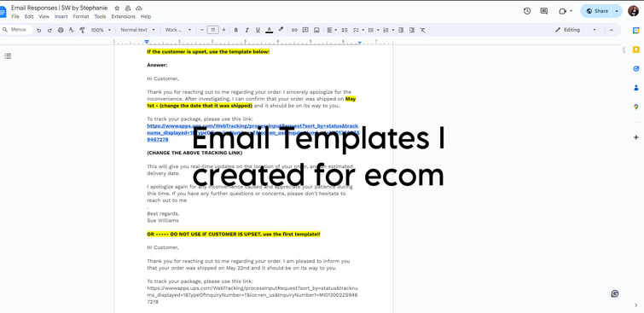Toggle underline formatting

point(258,30)
